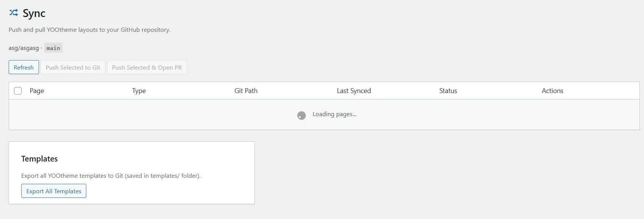Click the Sync page heading
This screenshot has width=644, height=219.
[34, 14]
